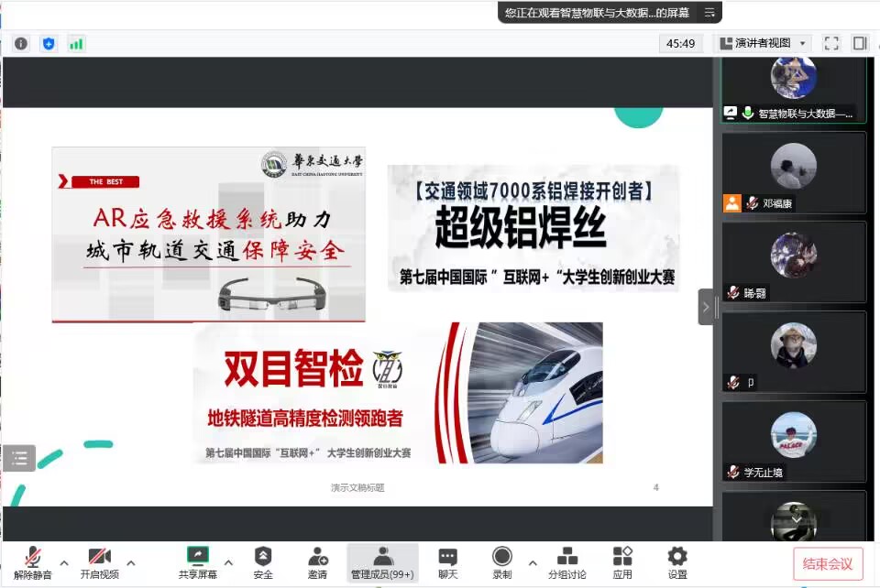Click the red 结束会议 button

(828, 564)
